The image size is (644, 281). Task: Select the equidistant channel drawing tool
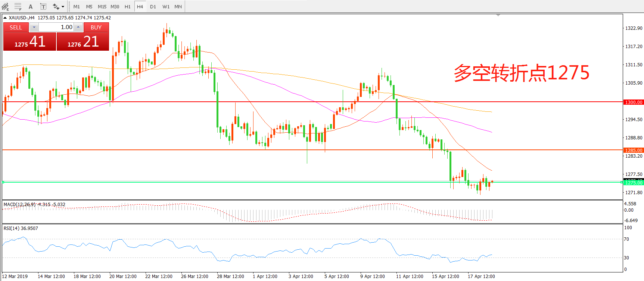[x=5, y=6]
